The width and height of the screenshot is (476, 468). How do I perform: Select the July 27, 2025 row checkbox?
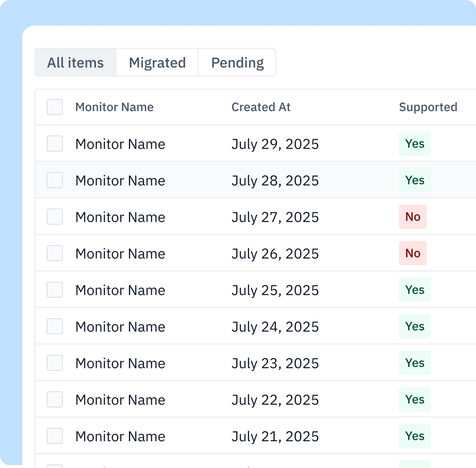tap(54, 217)
